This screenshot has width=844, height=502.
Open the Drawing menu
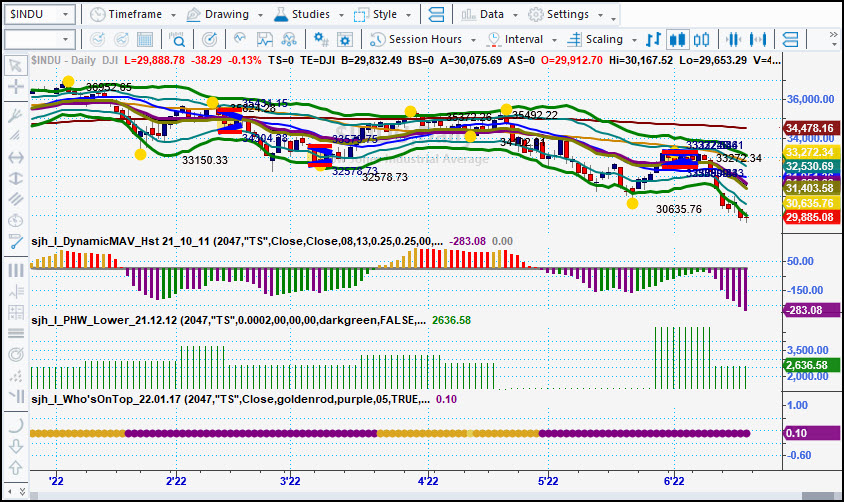(x=217, y=15)
